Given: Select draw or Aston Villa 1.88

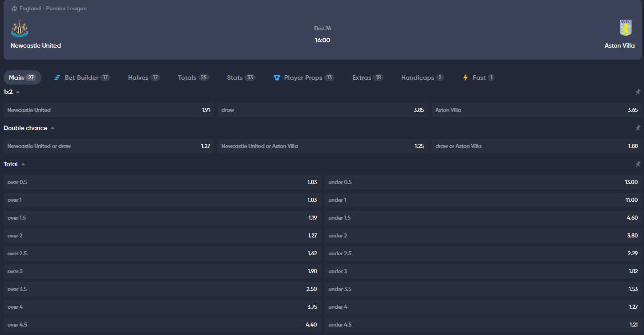Looking at the screenshot, I should click(536, 146).
